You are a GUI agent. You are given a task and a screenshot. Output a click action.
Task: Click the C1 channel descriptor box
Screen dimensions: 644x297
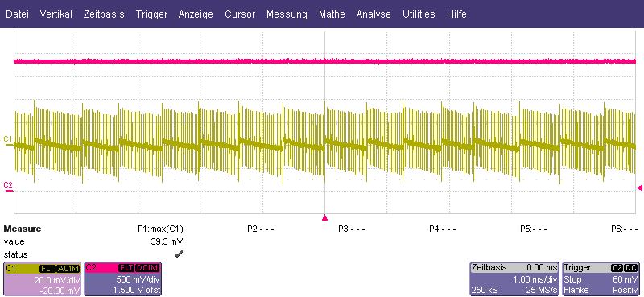coord(43,279)
